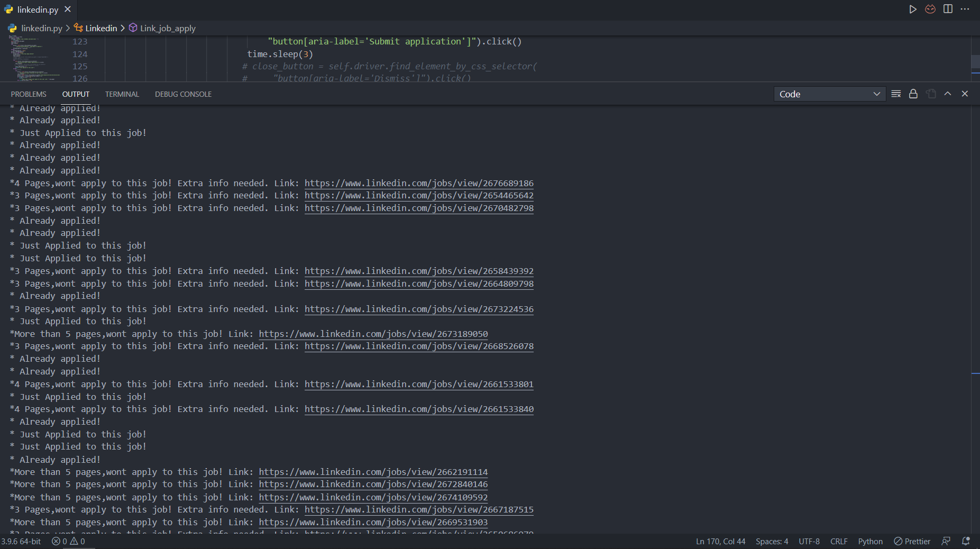Viewport: 980px width, 549px height.
Task: Click time.sleep(3) code line
Action: click(280, 54)
